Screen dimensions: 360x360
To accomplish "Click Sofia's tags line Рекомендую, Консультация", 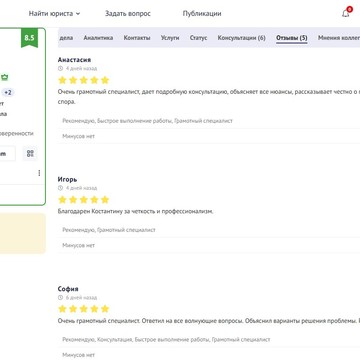I will (166, 339).
